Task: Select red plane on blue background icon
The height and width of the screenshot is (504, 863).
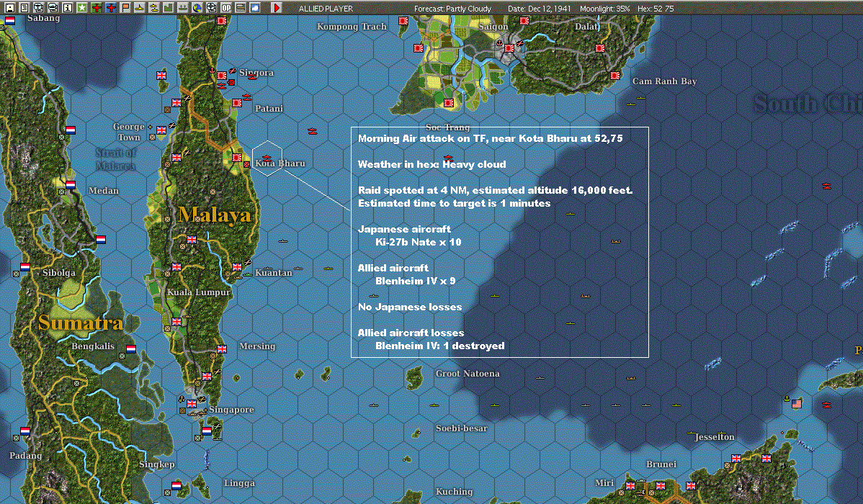Action: [x=111, y=8]
